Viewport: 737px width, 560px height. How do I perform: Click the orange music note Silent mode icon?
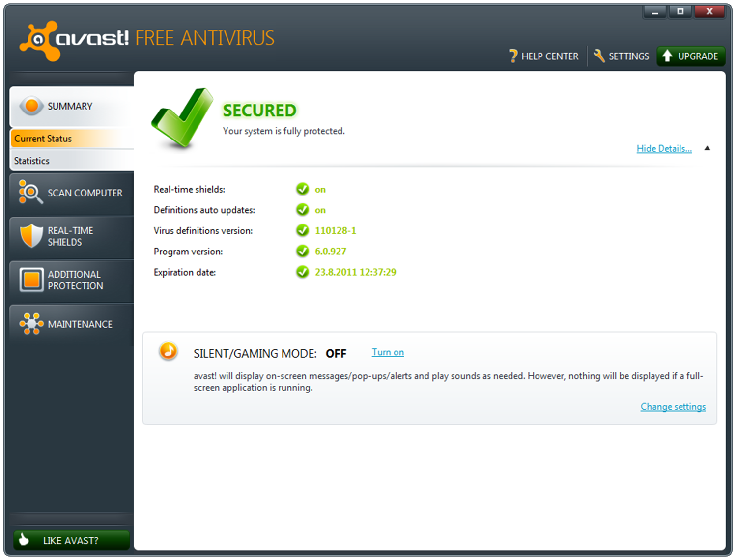(x=168, y=351)
